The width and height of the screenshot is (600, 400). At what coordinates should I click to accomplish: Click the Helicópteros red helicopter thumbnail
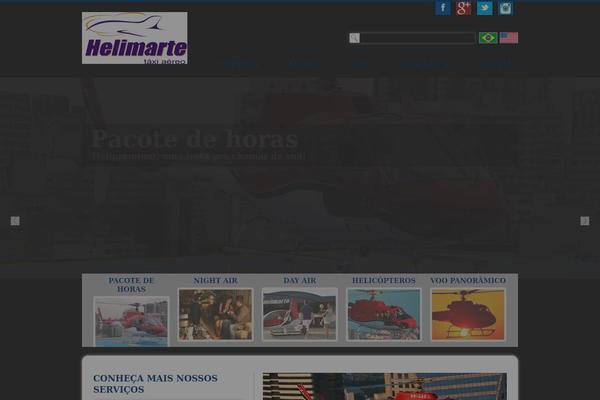[384, 314]
